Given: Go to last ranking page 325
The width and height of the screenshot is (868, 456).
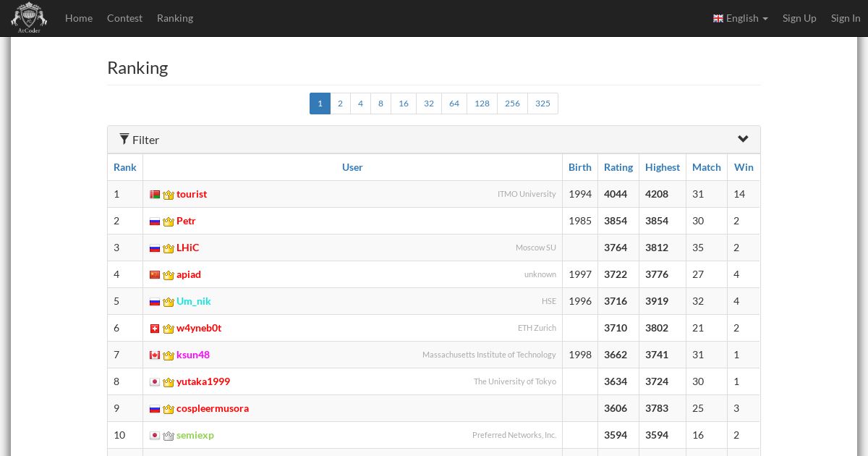Looking at the screenshot, I should pyautogui.click(x=542, y=104).
